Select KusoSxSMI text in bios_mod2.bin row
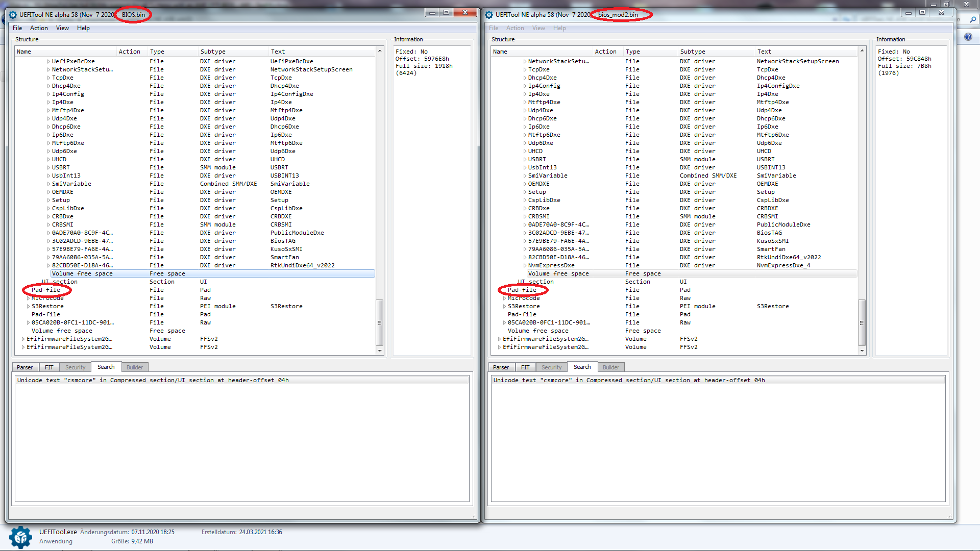 [773, 241]
